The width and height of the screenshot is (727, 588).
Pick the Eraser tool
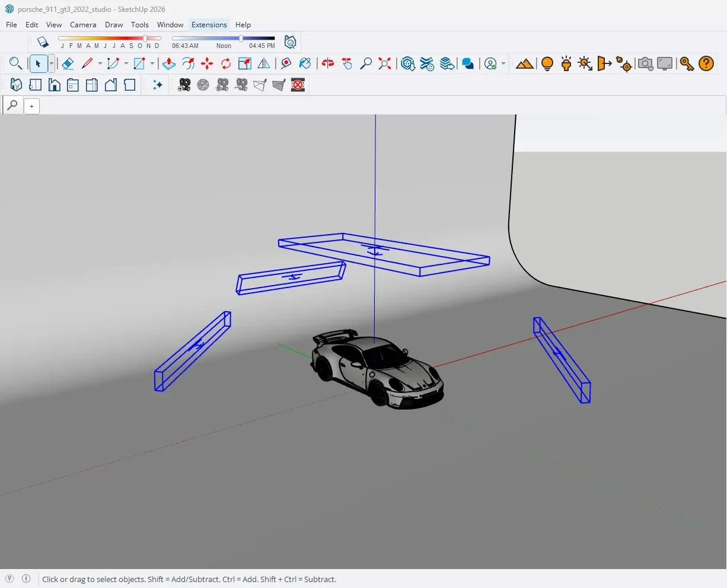[68, 63]
